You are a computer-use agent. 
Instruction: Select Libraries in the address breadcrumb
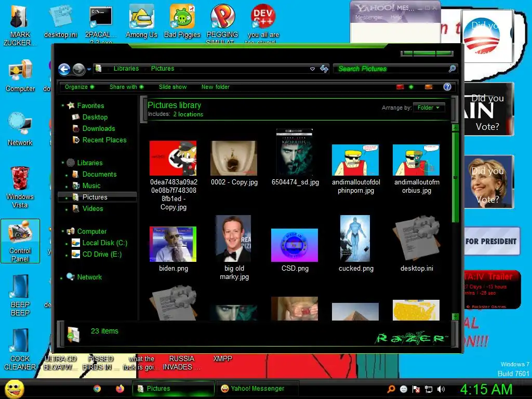126,69
